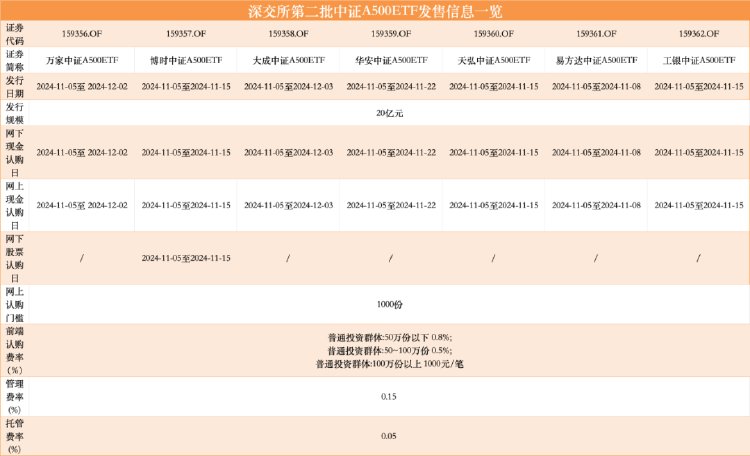Click the 网下现金认购日 row header

14,153
